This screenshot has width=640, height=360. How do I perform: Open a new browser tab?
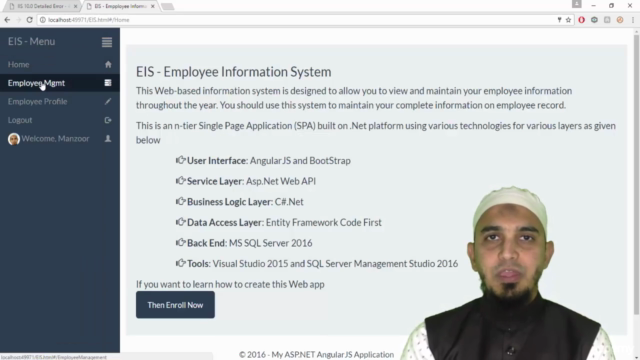[x=167, y=7]
